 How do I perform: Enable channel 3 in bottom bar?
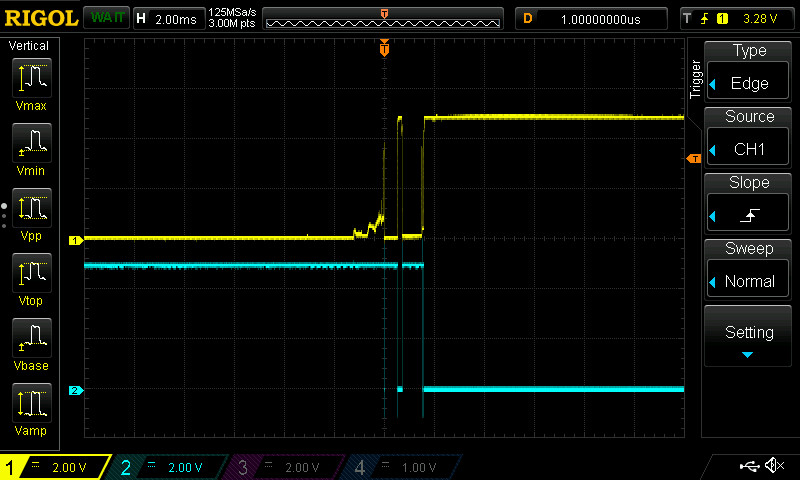point(285,467)
